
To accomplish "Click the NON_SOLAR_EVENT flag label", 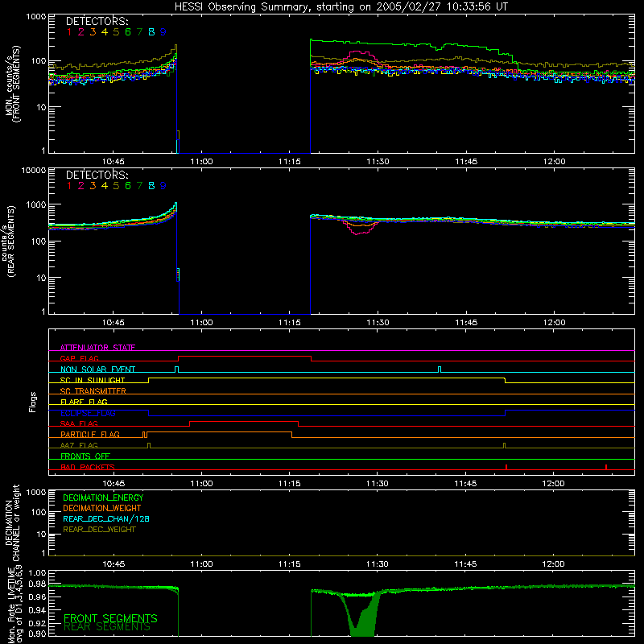I will coord(97,369).
